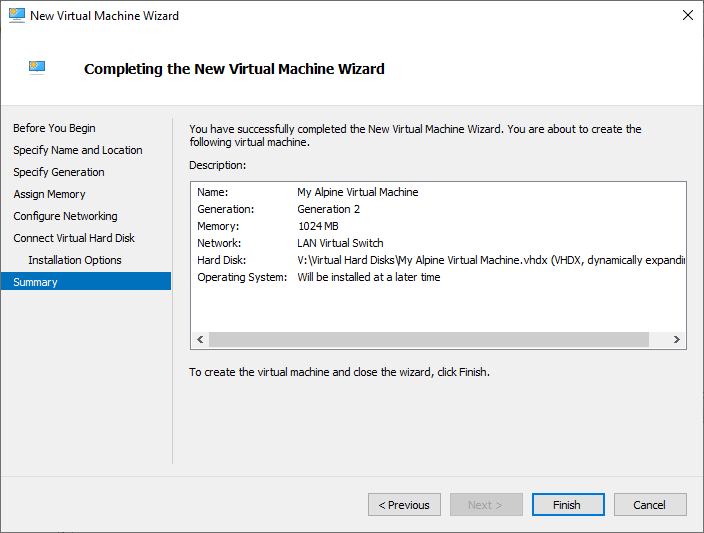Screen dimensions: 704x533
Task: Click the highlighted Summary step
Action: coord(35,282)
